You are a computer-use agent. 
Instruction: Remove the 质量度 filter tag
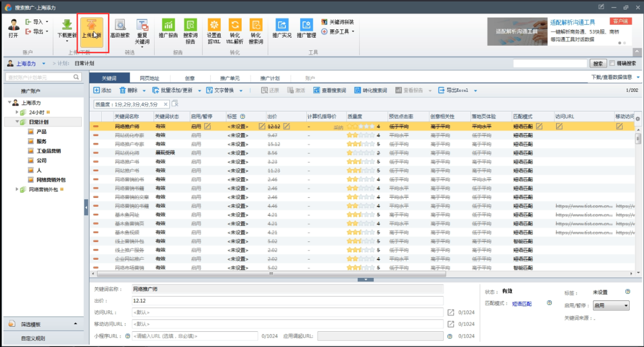pos(165,104)
